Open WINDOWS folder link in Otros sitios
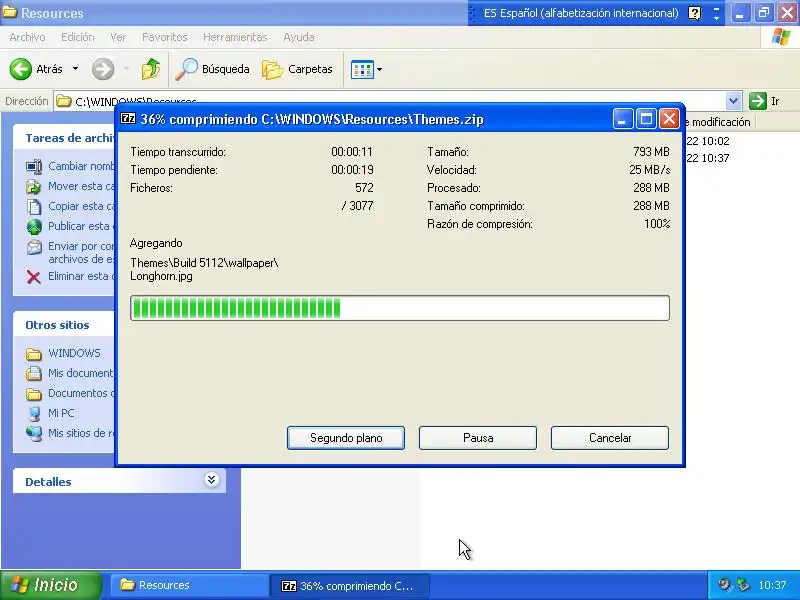 [74, 353]
